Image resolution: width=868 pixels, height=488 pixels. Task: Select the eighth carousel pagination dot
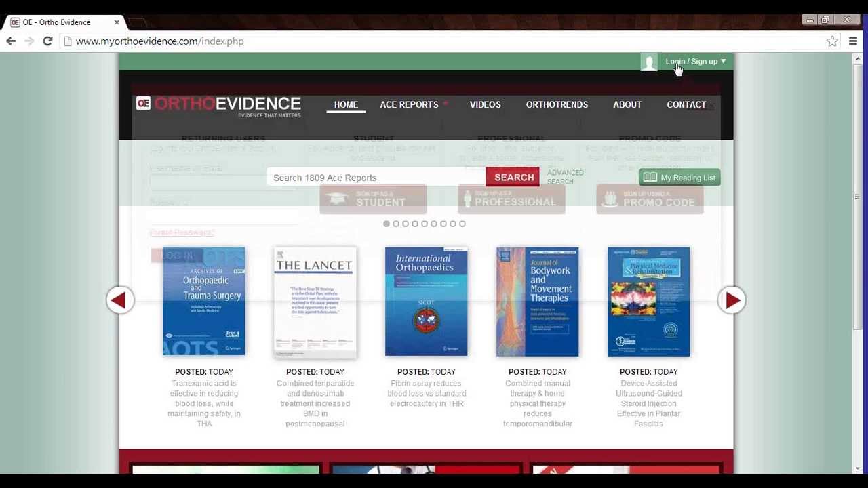[x=453, y=224]
